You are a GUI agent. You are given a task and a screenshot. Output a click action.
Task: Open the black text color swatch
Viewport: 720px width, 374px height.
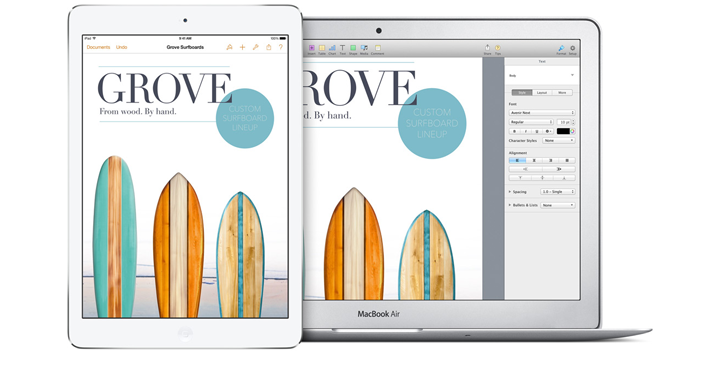click(563, 131)
